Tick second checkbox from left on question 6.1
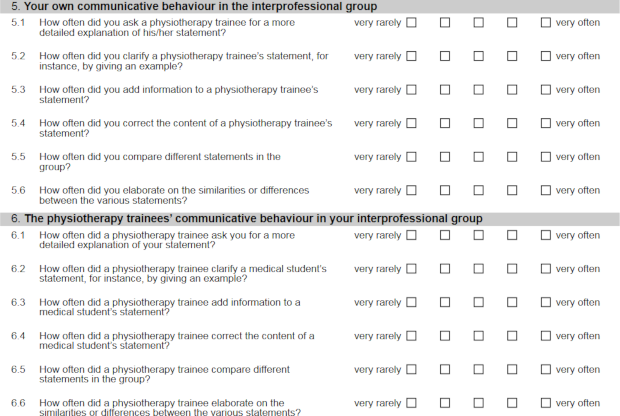620x416 pixels. click(x=445, y=236)
